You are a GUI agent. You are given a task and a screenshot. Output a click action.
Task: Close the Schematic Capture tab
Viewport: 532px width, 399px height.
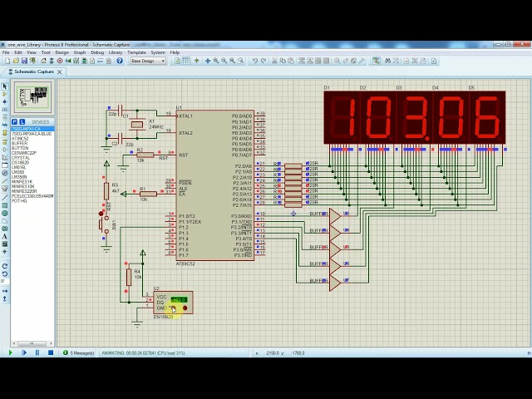[x=59, y=72]
